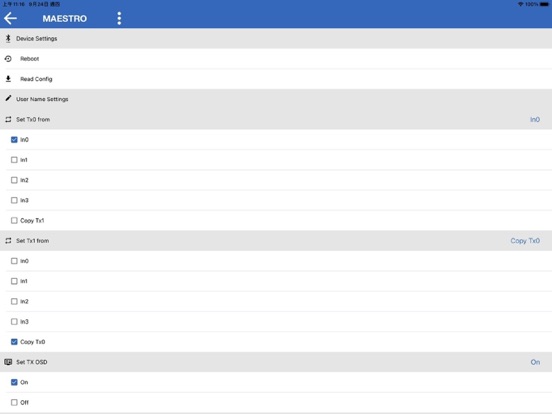Tap the date in the status bar
The height and width of the screenshot is (414, 552).
[x=44, y=4]
